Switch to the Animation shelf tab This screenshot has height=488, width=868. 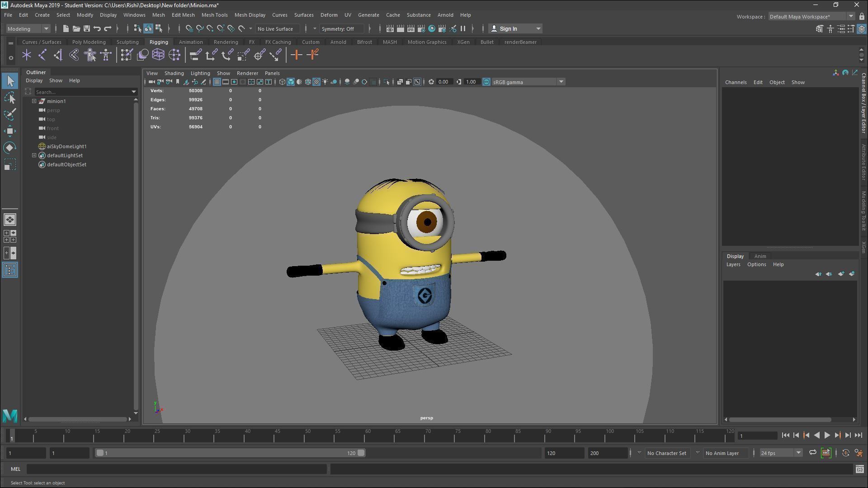(190, 42)
